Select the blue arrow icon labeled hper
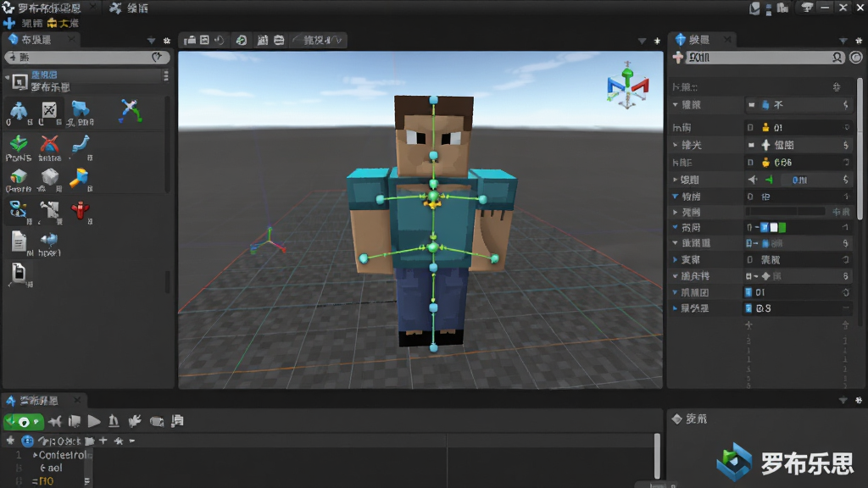Viewport: 868px width, 488px height. (x=48, y=240)
